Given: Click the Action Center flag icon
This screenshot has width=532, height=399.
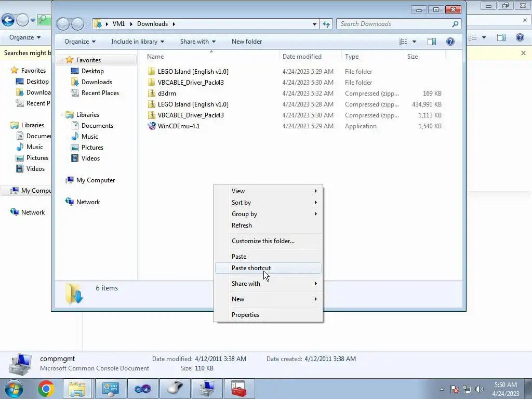Looking at the screenshot, I should point(455,389).
